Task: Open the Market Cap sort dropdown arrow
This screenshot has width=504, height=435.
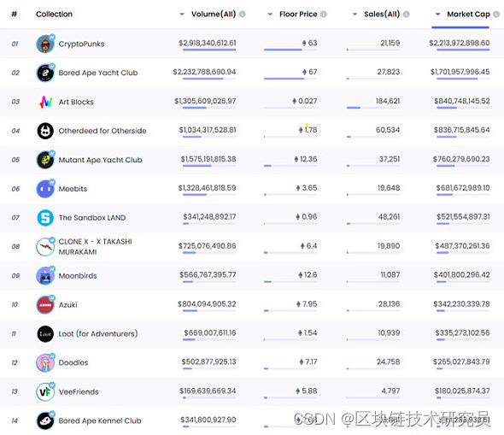Action: pos(437,15)
